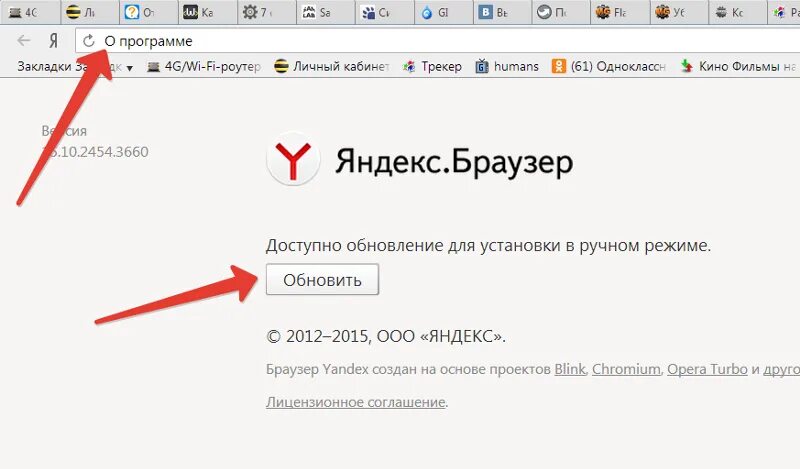Image resolution: width=800 pixels, height=469 pixels.
Task: Follow the Opera Turbo link
Action: tap(707, 369)
